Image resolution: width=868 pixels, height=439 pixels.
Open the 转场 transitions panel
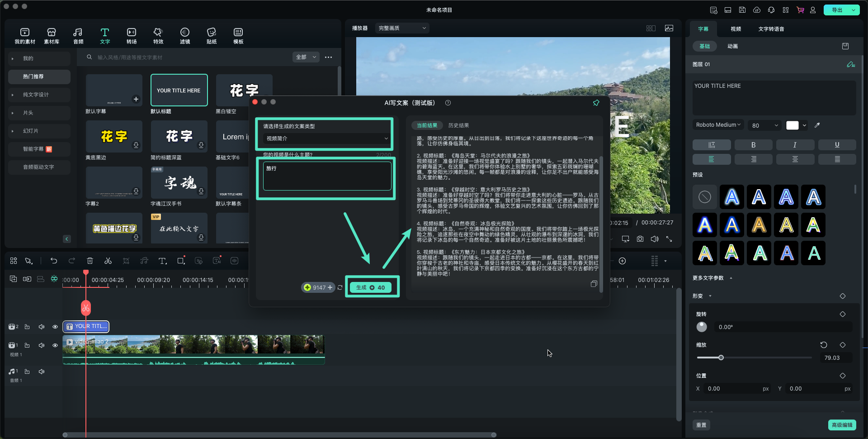(131, 36)
